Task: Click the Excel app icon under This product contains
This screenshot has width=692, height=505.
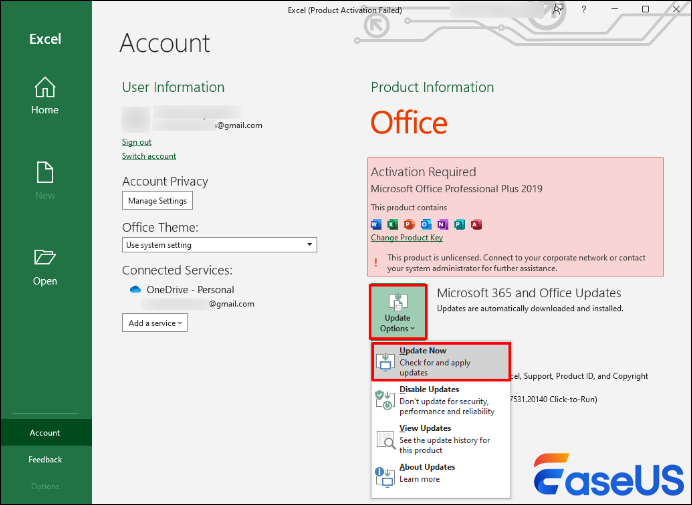Action: tap(392, 225)
